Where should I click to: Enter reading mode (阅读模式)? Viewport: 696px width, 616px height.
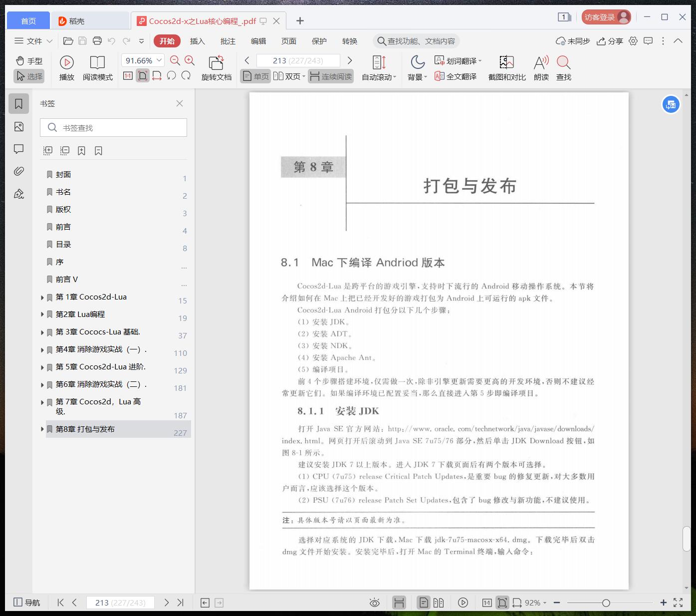pyautogui.click(x=98, y=68)
